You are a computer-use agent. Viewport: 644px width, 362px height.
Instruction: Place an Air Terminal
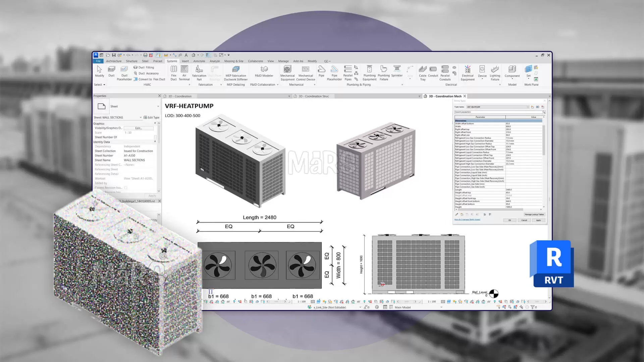click(184, 73)
